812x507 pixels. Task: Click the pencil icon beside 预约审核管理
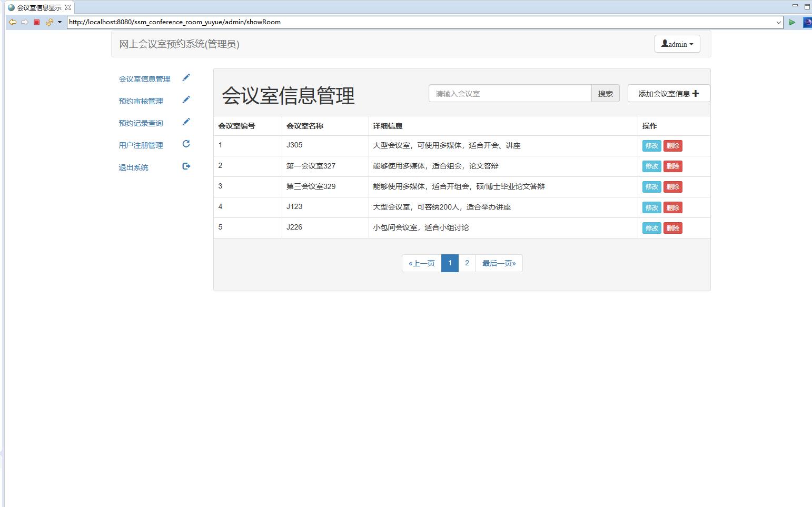186,99
